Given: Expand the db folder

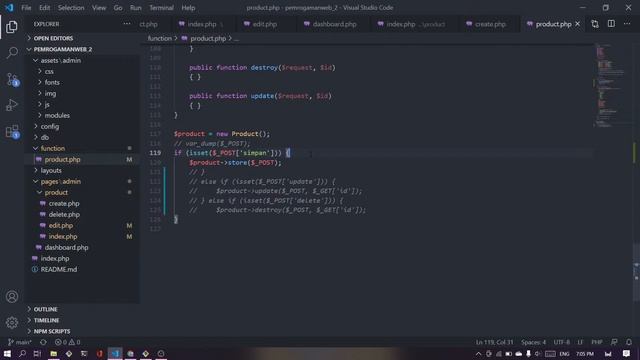Looking at the screenshot, I should pyautogui.click(x=44, y=138).
